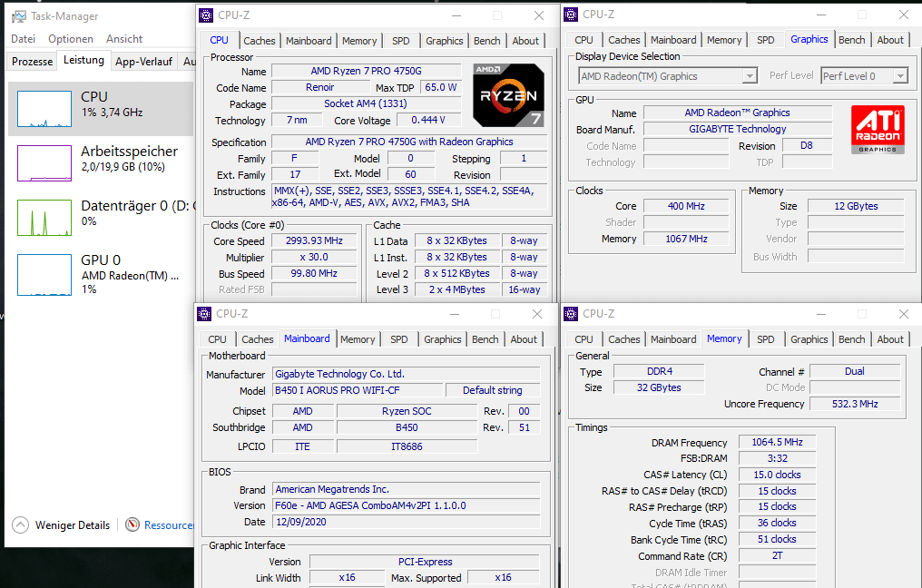Image resolution: width=922 pixels, height=588 pixels.
Task: Click the CPU-Z title icon in the Memory window
Action: tap(571, 314)
